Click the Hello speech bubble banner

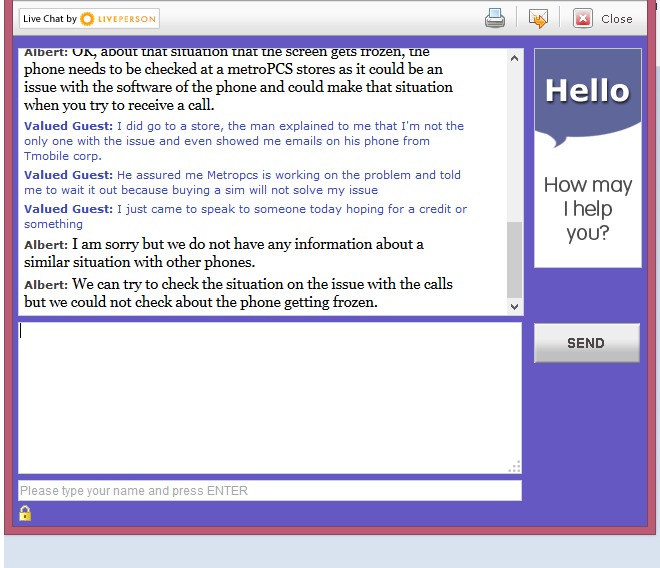click(588, 98)
